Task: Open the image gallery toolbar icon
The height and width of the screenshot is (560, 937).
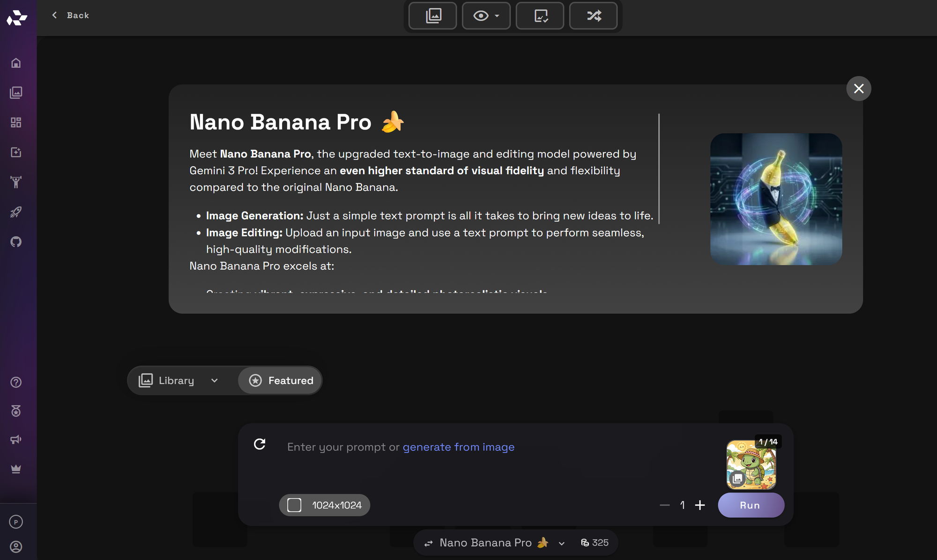Action: pyautogui.click(x=433, y=16)
